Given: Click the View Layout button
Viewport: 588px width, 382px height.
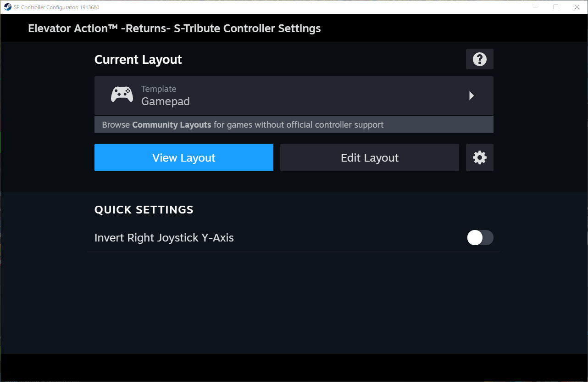Looking at the screenshot, I should click(184, 157).
